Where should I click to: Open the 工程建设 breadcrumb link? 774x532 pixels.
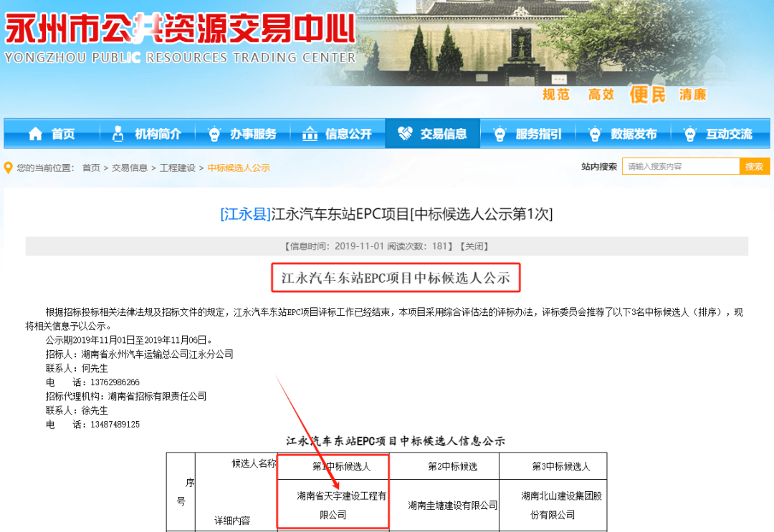click(x=178, y=165)
